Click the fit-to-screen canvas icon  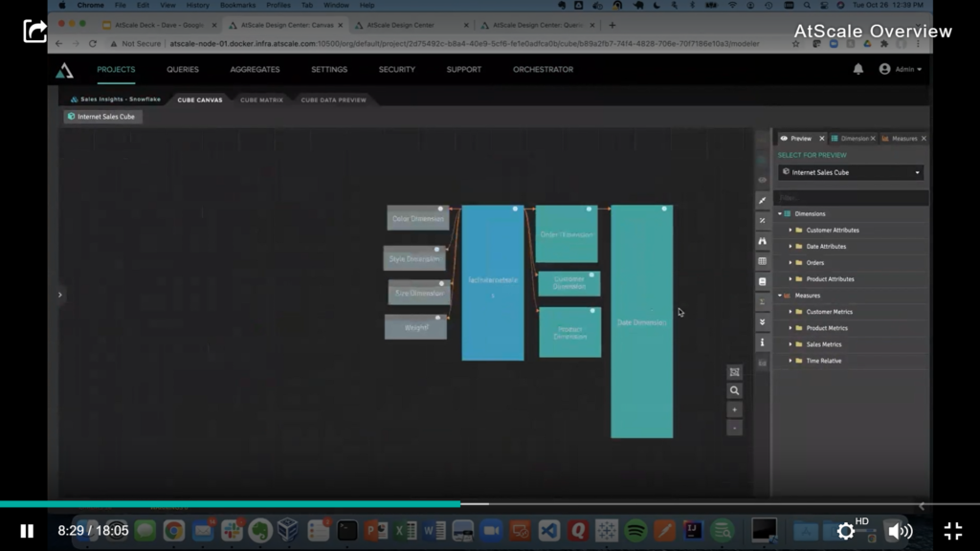(x=734, y=372)
